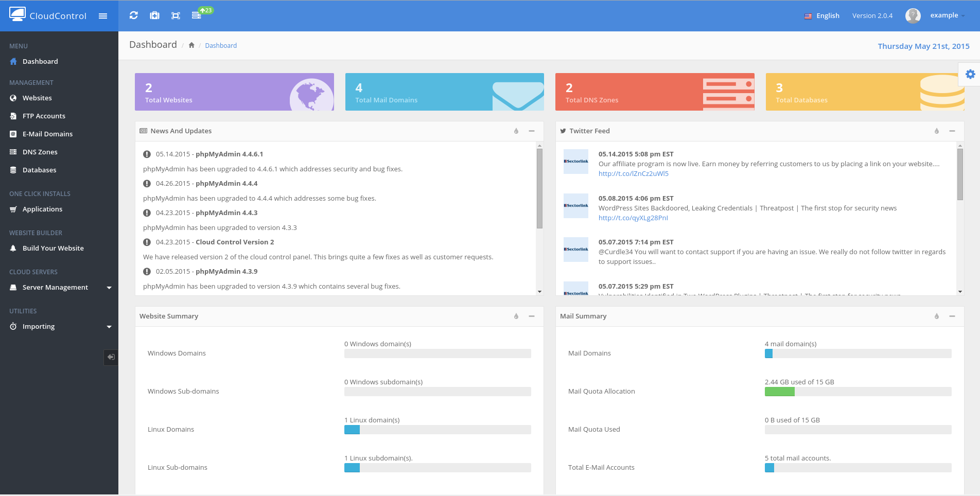980x496 pixels.
Task: Click alert icon beside phpMyAdmin 4.3.9 news
Action: coord(147,271)
